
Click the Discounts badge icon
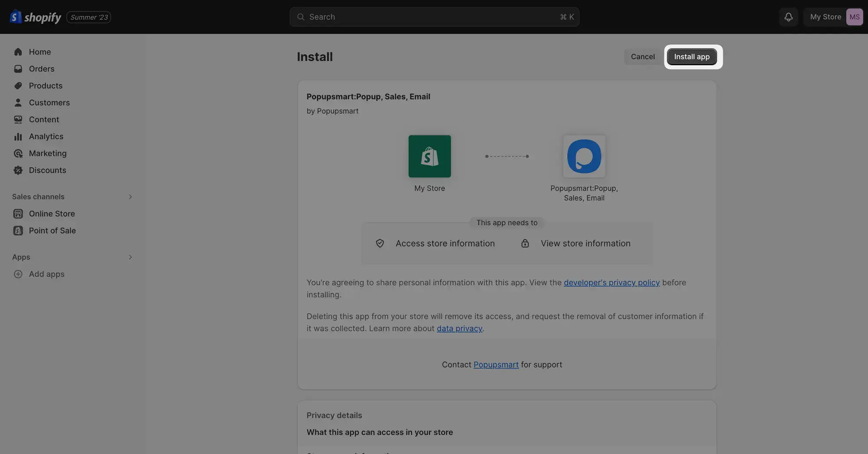point(18,171)
